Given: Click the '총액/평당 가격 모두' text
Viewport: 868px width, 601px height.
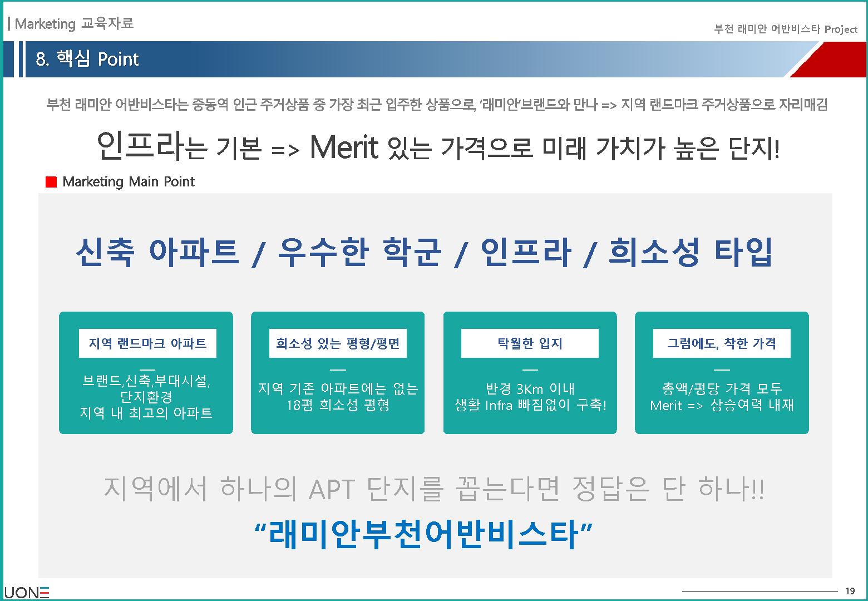Looking at the screenshot, I should point(722,388).
